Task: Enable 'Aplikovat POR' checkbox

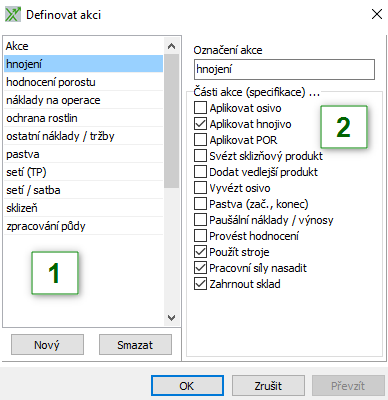Action: [x=200, y=140]
